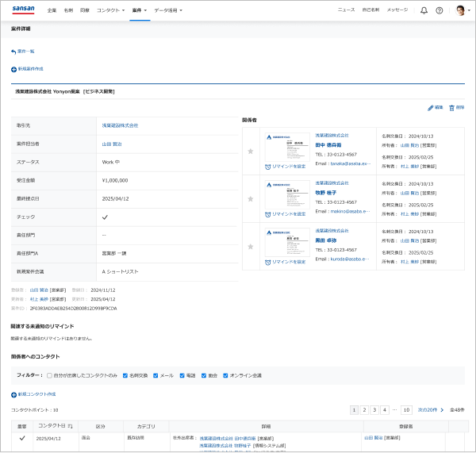Go to page 2
The width and height of the screenshot is (476, 453).
364,410
